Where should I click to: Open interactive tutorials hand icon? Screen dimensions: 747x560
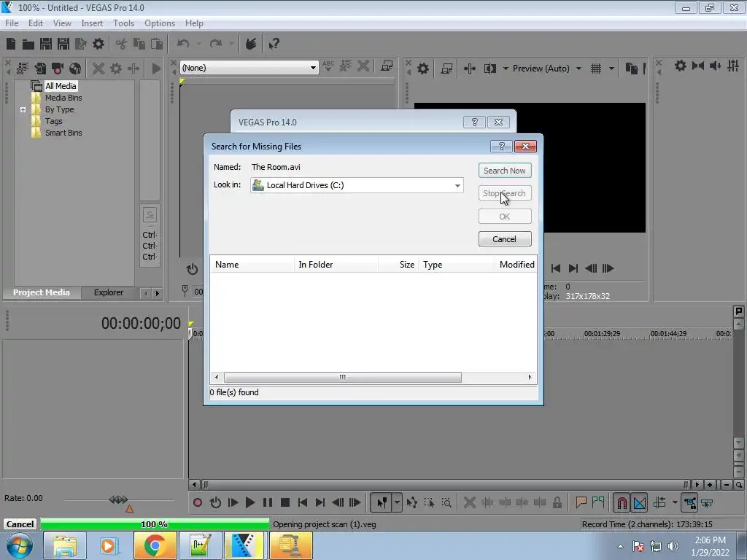coord(251,44)
